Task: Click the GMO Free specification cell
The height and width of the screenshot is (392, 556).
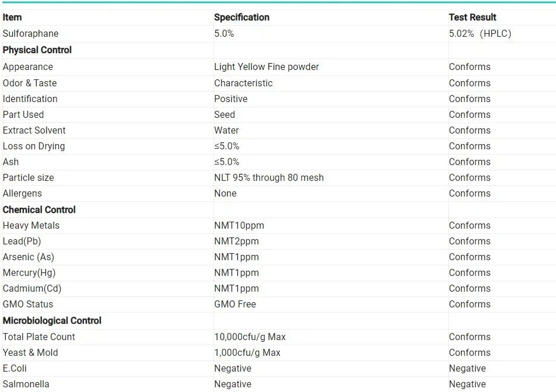Action: (x=235, y=304)
